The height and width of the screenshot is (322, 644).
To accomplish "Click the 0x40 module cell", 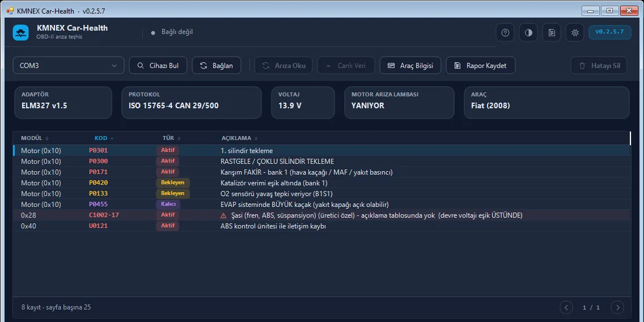I will (x=28, y=226).
